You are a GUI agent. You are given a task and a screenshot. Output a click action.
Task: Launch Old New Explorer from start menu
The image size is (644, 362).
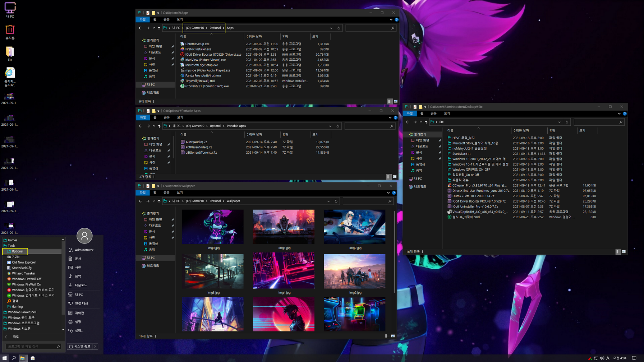pos(24,262)
